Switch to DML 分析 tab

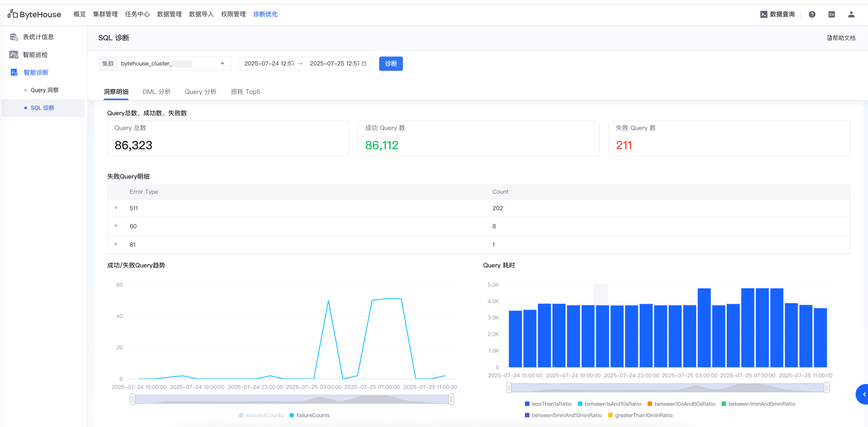point(156,91)
